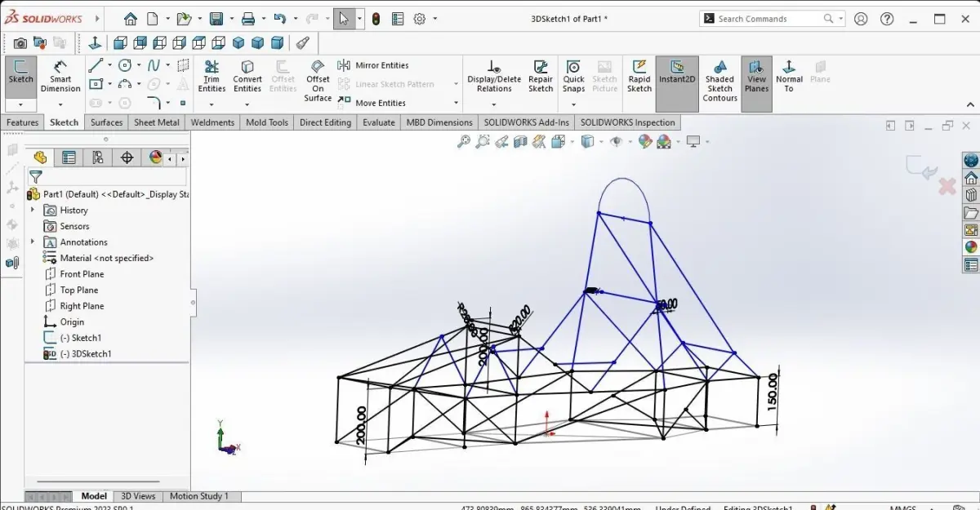This screenshot has height=510, width=980.
Task: Toggle Rapid Sketch
Action: (639, 76)
